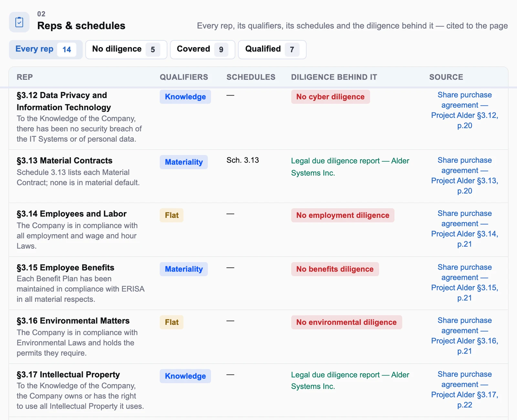Click the No environmental diligence badge
This screenshot has height=420, width=517.
pyautogui.click(x=346, y=322)
